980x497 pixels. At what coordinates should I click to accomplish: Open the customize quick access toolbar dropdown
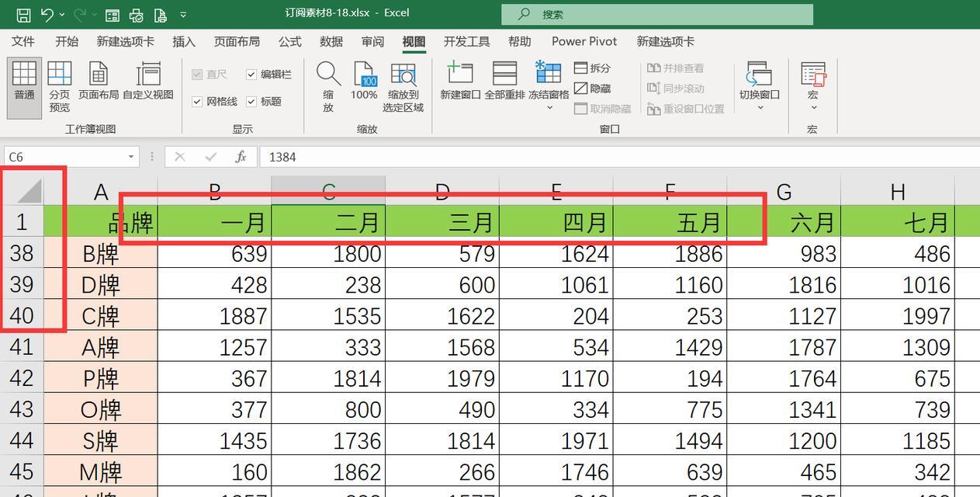(x=183, y=15)
